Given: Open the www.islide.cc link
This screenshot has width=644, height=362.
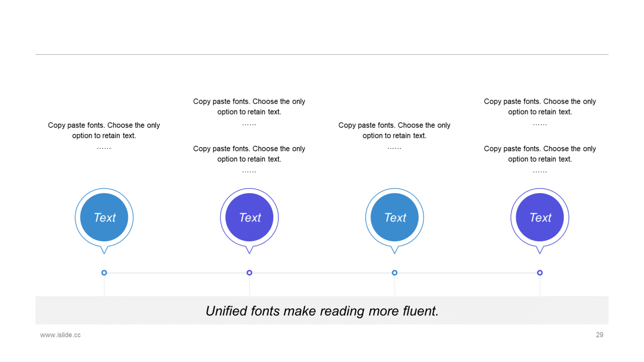Looking at the screenshot, I should point(60,335).
